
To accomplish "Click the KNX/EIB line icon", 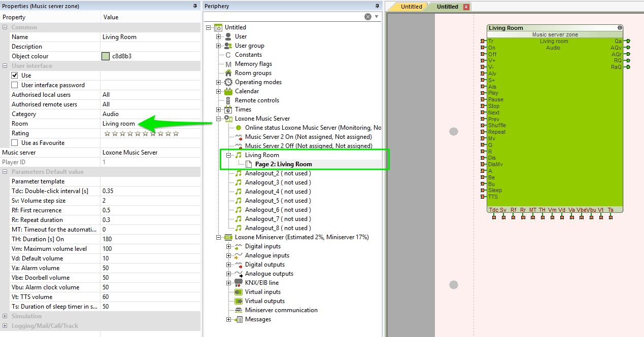I will 239,283.
